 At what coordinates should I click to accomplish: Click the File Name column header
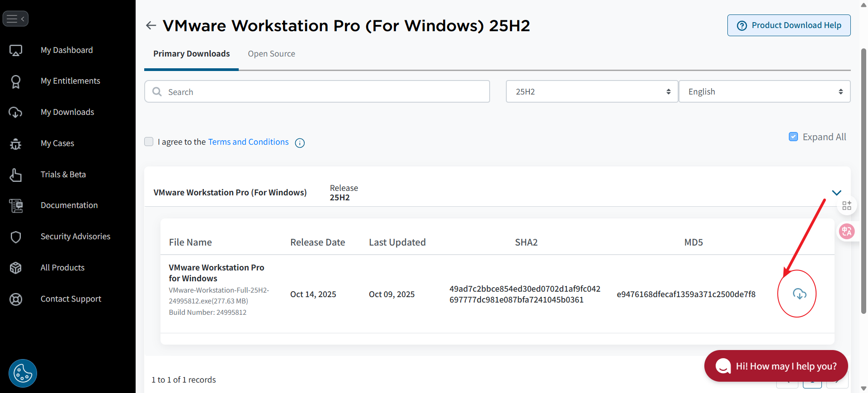pos(190,242)
